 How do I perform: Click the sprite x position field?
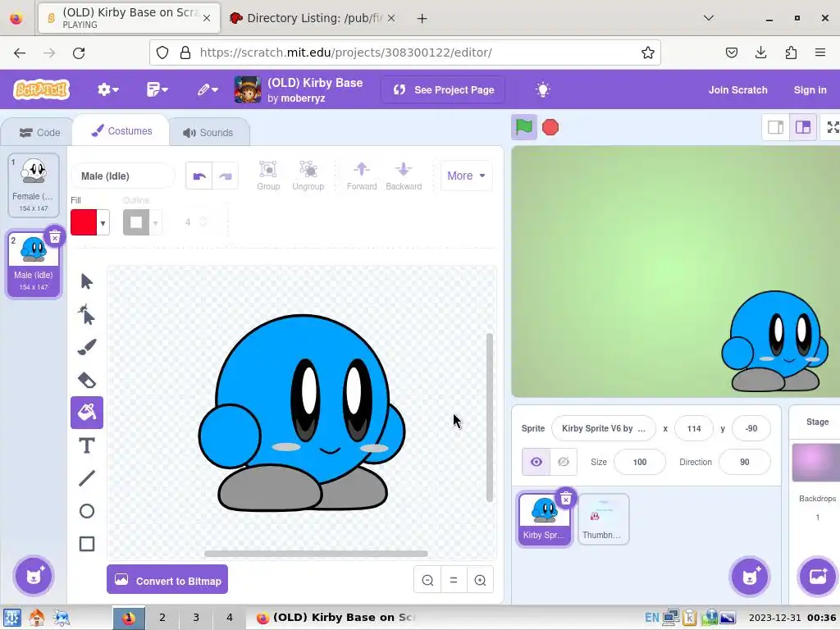pyautogui.click(x=694, y=428)
